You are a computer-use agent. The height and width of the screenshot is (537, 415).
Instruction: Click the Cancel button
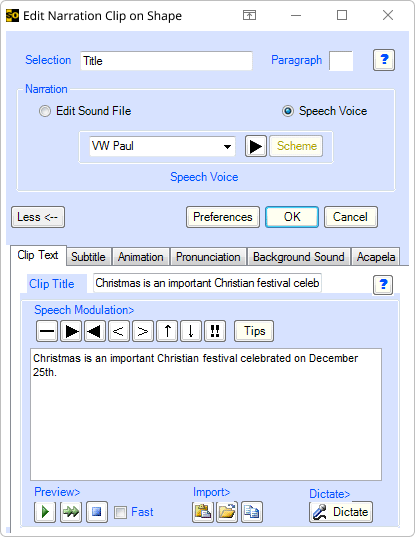pyautogui.click(x=351, y=217)
